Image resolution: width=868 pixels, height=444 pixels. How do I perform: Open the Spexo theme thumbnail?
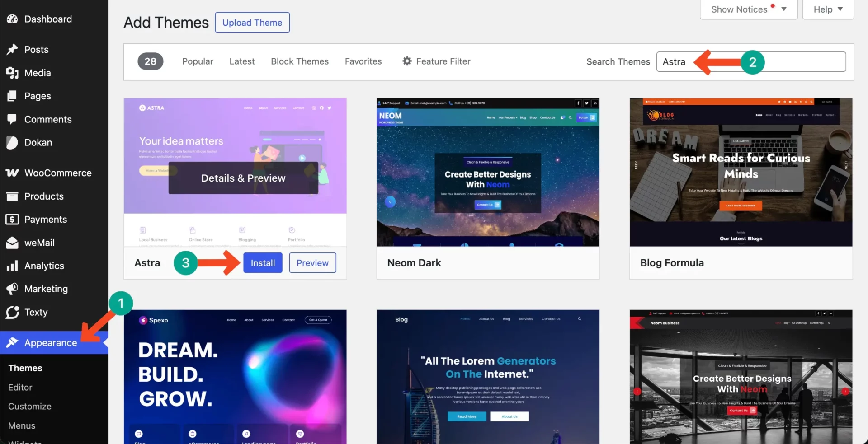[x=235, y=377]
